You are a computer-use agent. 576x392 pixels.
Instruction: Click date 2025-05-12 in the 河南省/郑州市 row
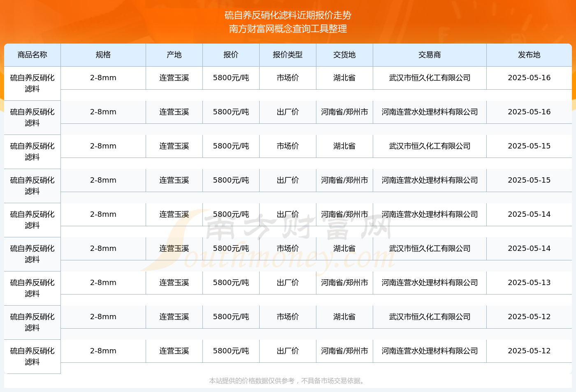point(529,351)
